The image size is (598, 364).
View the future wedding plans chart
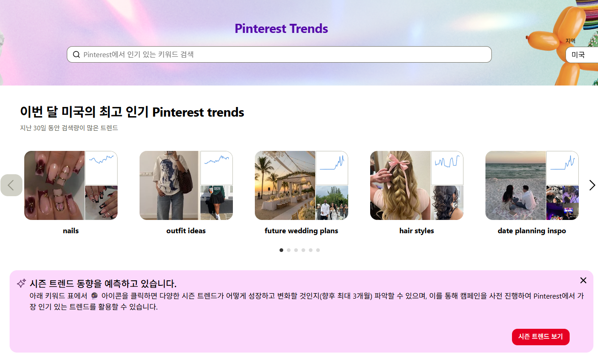click(x=332, y=168)
